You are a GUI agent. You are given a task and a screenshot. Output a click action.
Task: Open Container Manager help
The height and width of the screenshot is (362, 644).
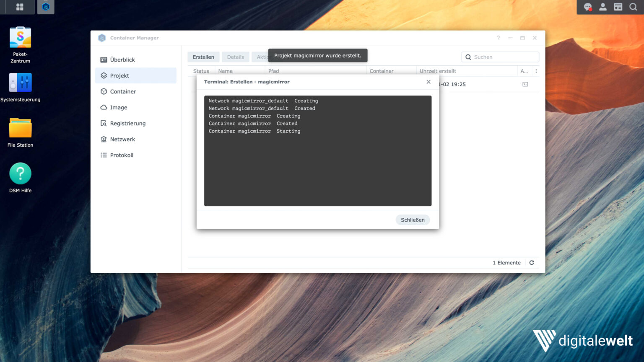click(x=498, y=38)
